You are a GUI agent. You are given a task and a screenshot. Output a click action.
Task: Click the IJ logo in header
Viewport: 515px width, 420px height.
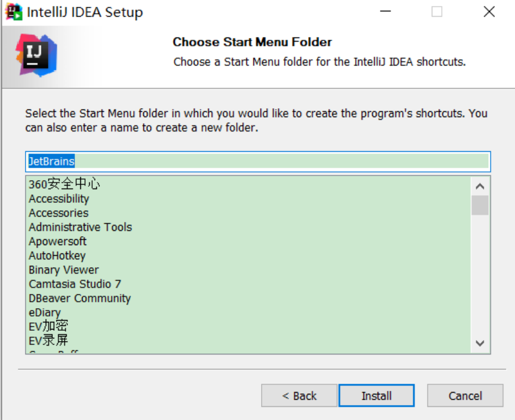click(x=36, y=55)
